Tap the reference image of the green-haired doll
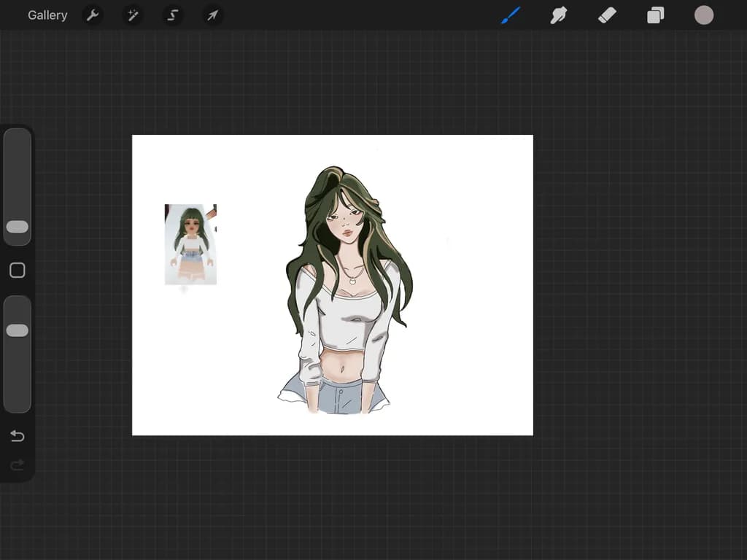This screenshot has width=747, height=560. (190, 244)
